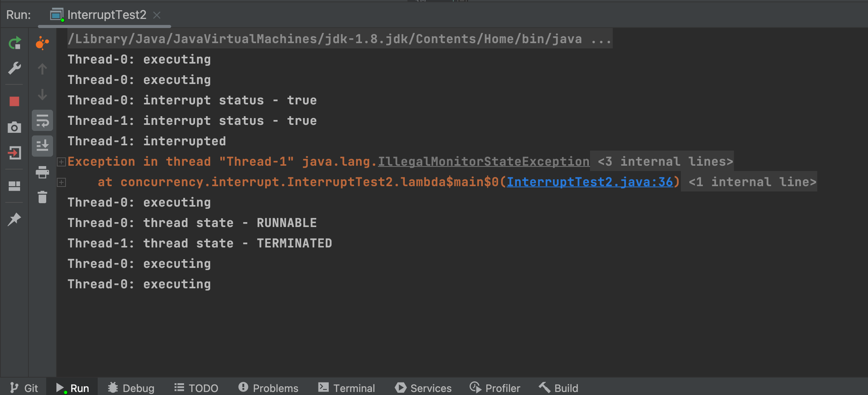Toggle scroll to end of console

(x=42, y=146)
